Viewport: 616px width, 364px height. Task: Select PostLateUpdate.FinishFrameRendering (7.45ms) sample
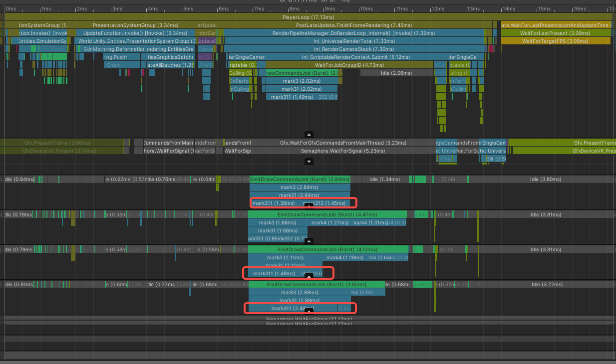pyautogui.click(x=354, y=25)
